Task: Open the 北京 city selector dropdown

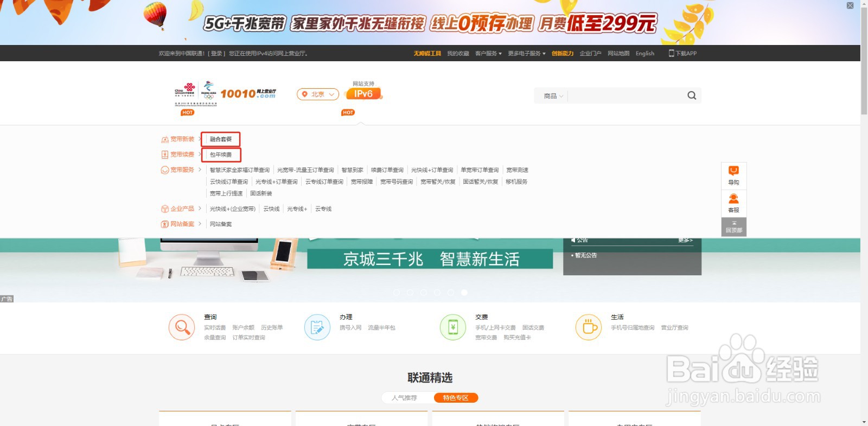Action: coord(318,94)
